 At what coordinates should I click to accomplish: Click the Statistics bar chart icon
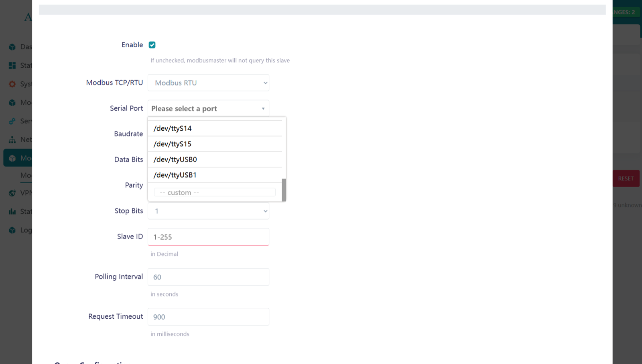[12, 212]
